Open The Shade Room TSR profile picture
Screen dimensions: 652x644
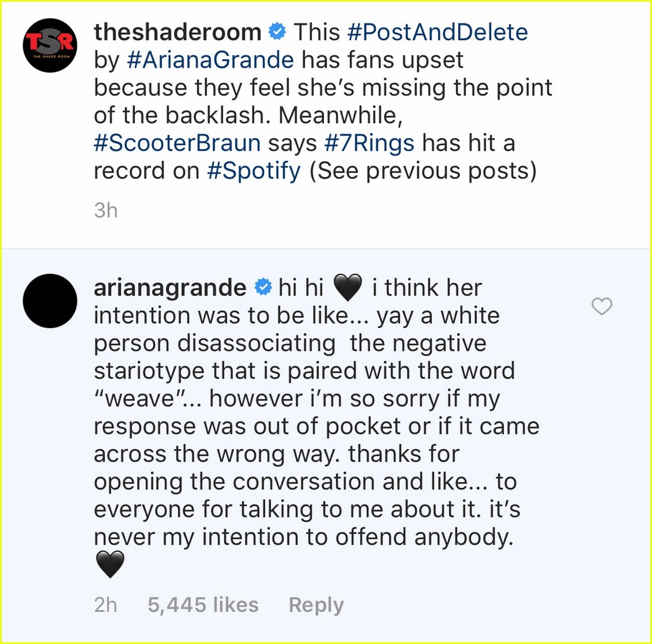tap(50, 45)
